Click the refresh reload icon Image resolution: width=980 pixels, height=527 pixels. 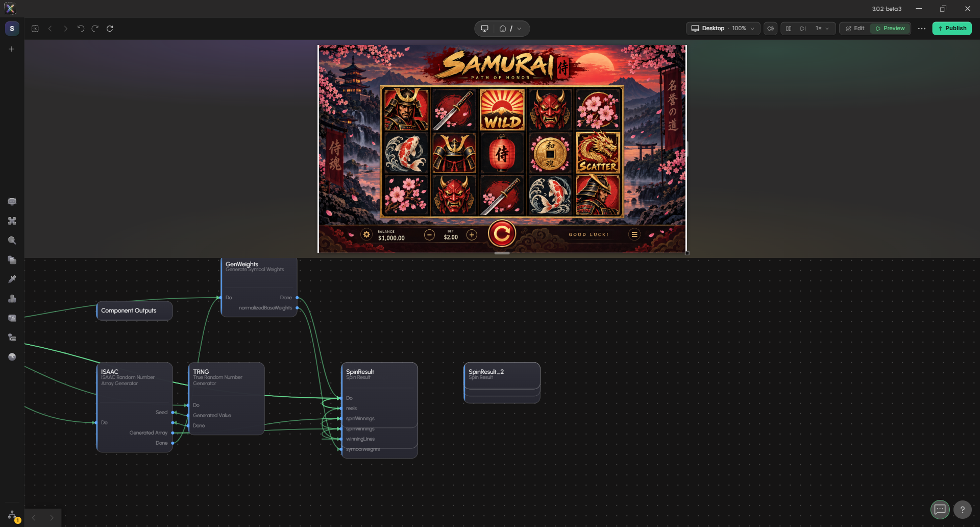pyautogui.click(x=110, y=29)
